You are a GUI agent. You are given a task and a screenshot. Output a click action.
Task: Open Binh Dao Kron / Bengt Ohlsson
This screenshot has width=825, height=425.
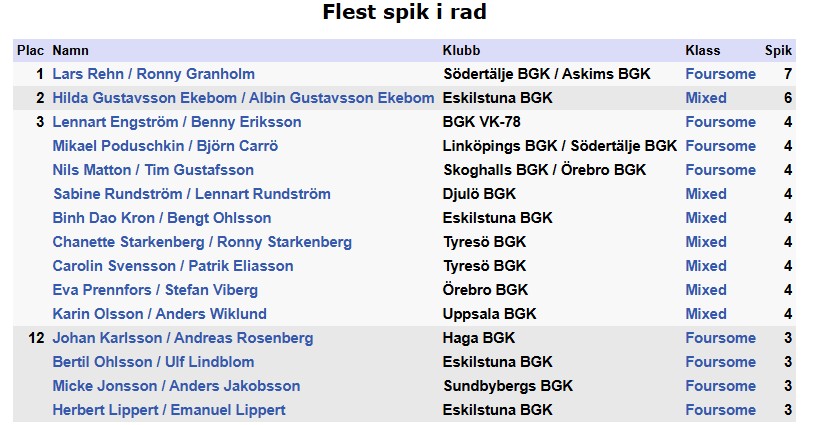(161, 218)
